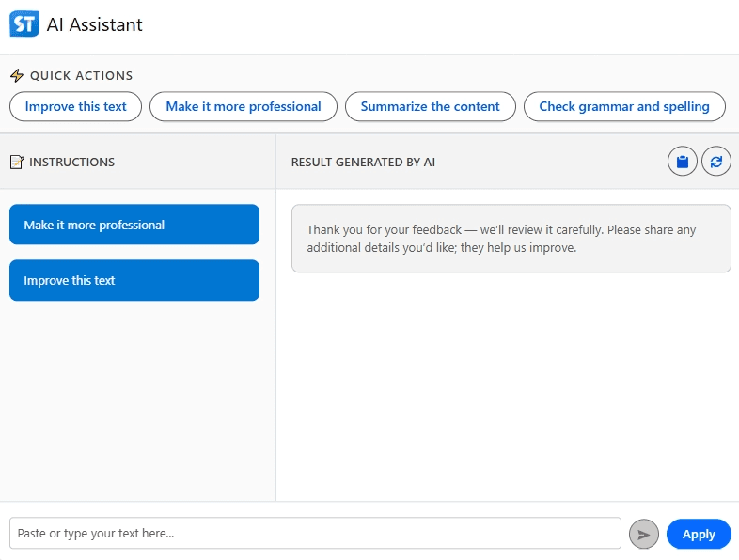Click the "RESULT GENERATED BY AI" header label
Image resolution: width=739 pixels, height=560 pixels.
click(x=363, y=163)
